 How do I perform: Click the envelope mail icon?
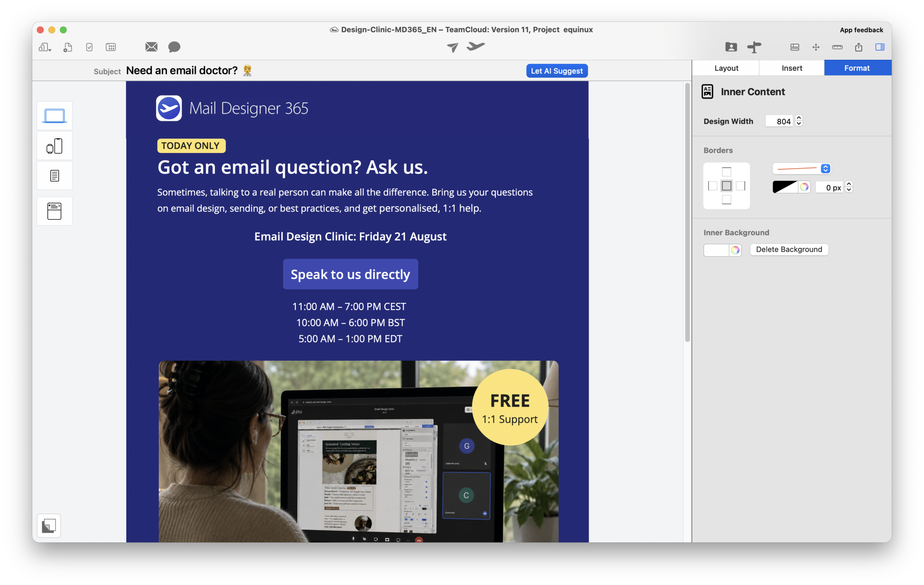(x=152, y=47)
